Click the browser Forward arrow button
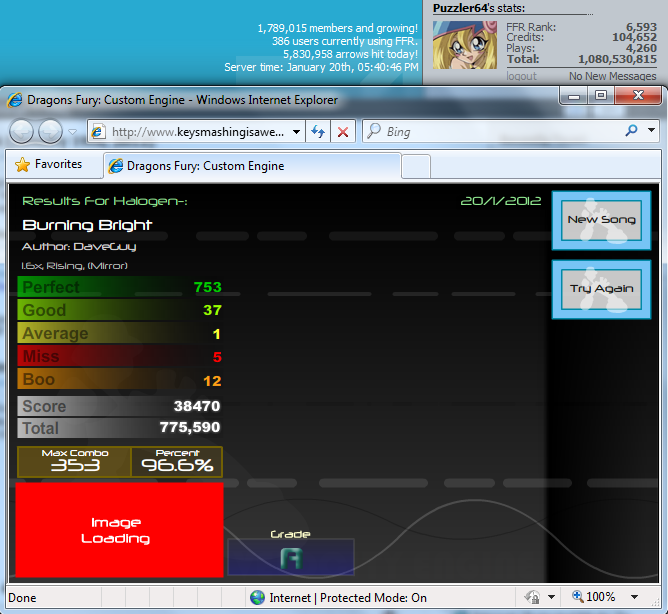Image resolution: width=668 pixels, height=614 pixels. point(50,131)
